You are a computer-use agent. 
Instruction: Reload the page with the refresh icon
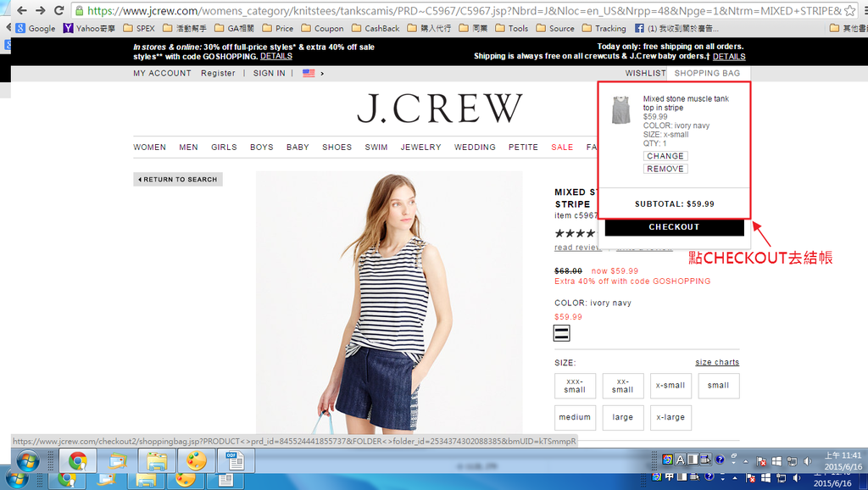[58, 10]
